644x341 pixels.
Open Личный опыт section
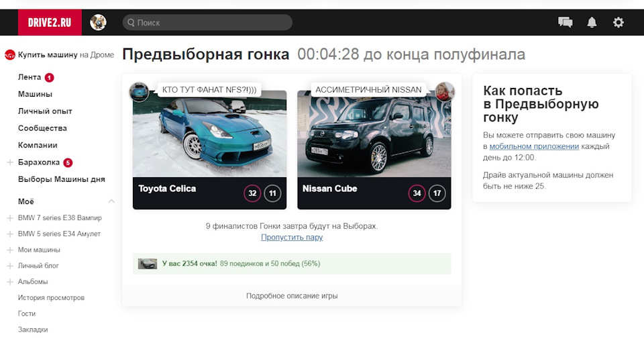[x=45, y=111]
